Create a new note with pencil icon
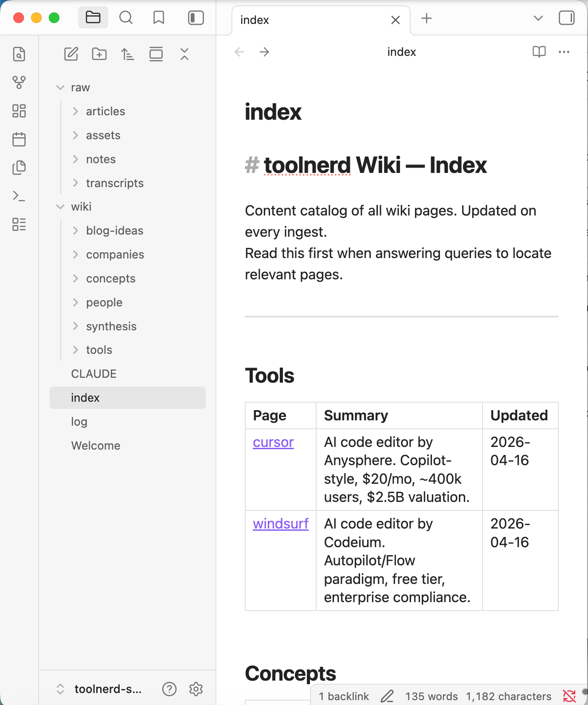 tap(71, 54)
